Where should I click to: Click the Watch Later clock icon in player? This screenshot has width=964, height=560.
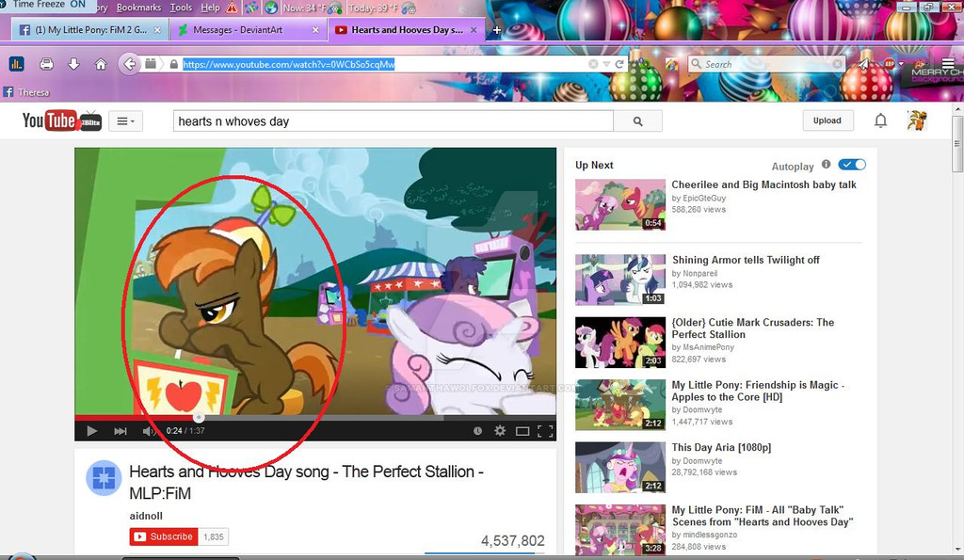[x=477, y=431]
